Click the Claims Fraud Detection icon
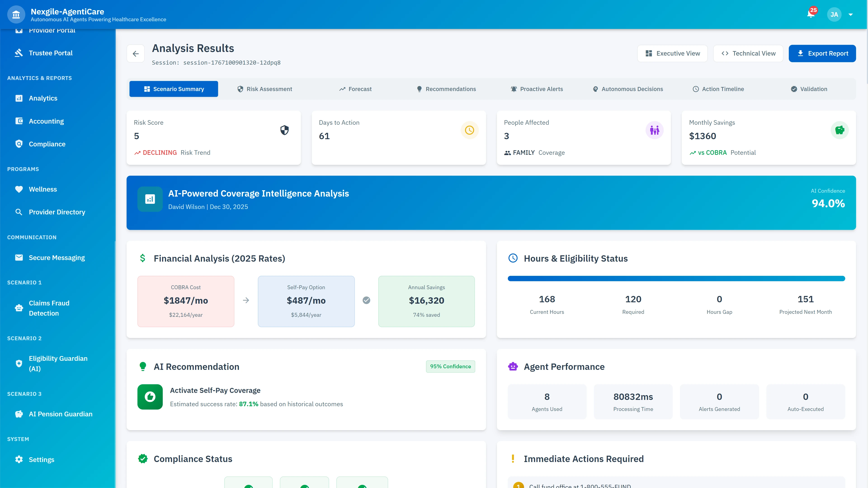 pos(19,308)
